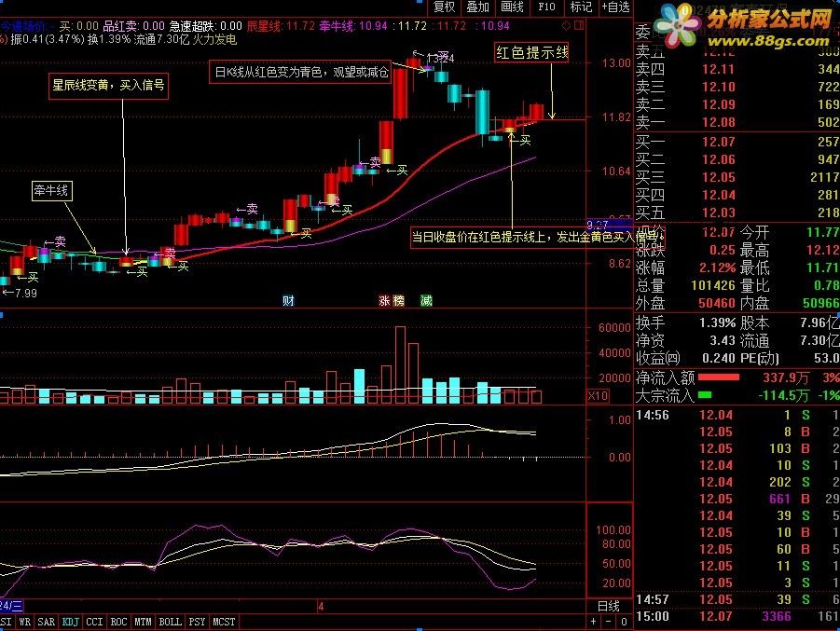840x631 pixels.
Task: Click the 财 info marker on the chart
Action: pos(288,300)
